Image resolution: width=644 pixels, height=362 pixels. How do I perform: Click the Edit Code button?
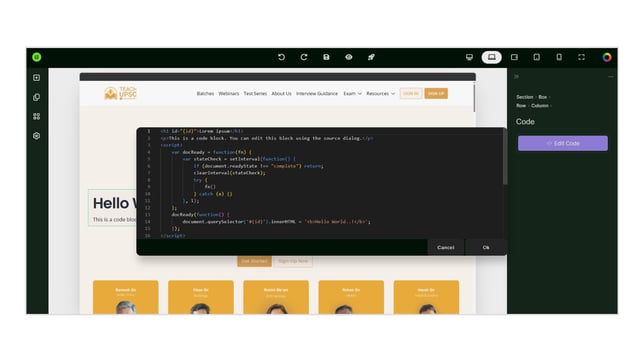563,143
